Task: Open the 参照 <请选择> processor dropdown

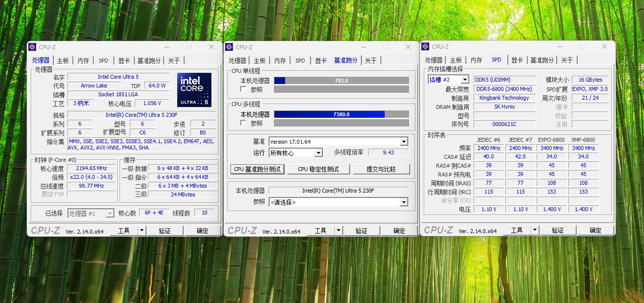Action: [404, 202]
